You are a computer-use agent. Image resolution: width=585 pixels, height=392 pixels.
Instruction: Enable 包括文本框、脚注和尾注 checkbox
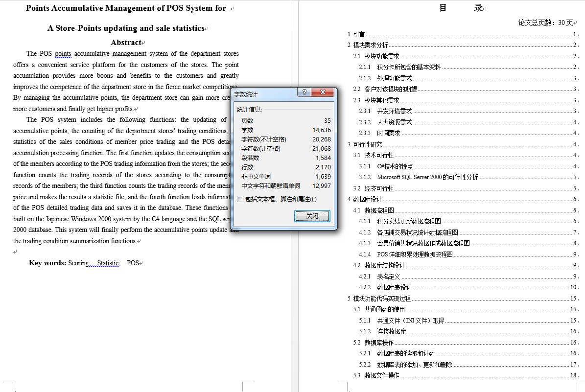(x=240, y=199)
